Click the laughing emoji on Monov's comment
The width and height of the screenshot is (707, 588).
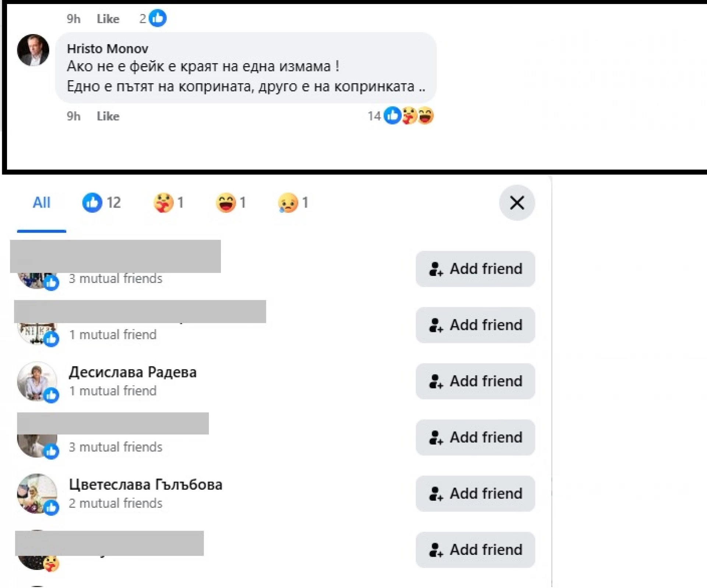click(426, 116)
